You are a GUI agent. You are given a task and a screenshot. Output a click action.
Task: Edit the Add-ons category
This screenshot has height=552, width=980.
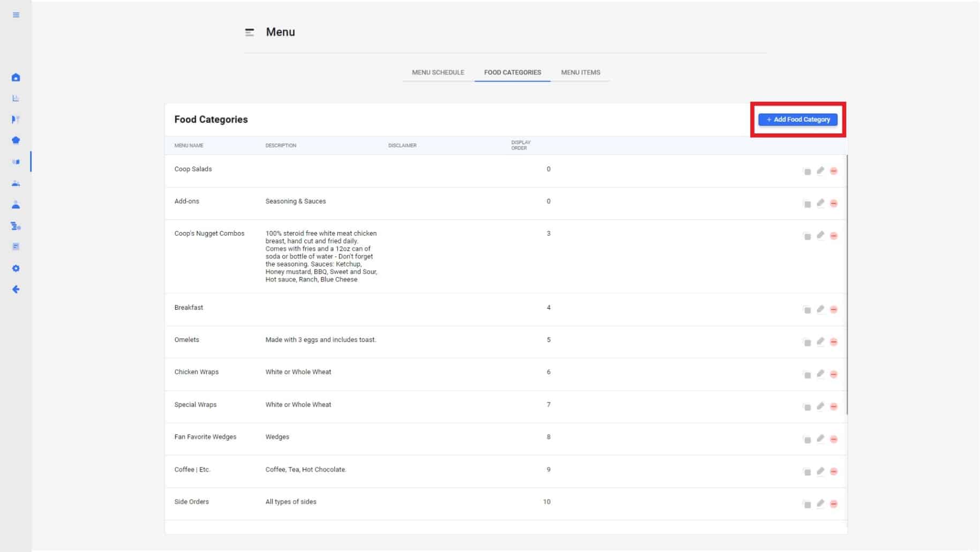point(820,203)
